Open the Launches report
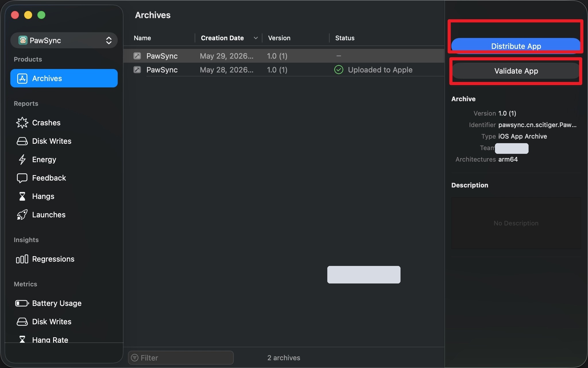The height and width of the screenshot is (368, 588). (x=49, y=215)
